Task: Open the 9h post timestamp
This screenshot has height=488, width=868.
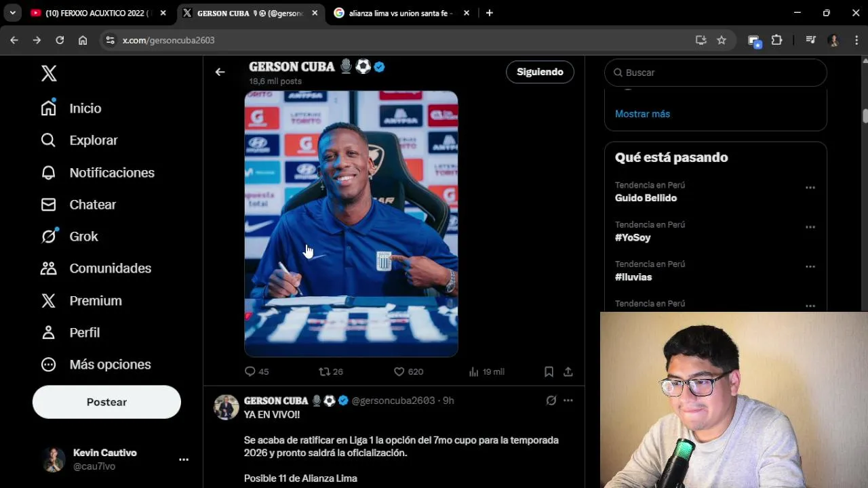Action: (x=448, y=401)
